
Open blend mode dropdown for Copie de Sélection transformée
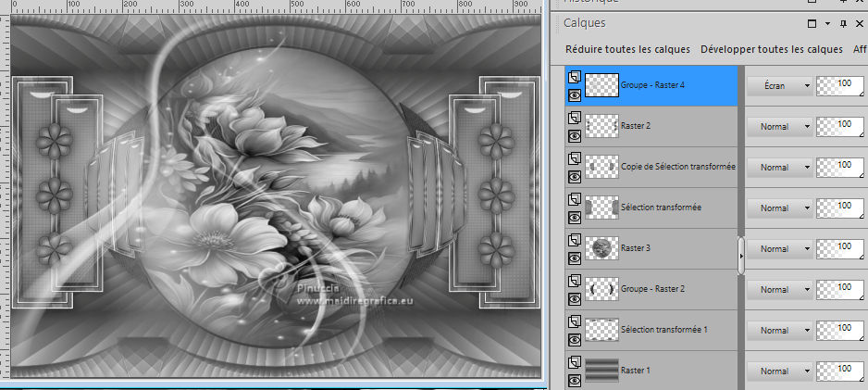click(779, 168)
